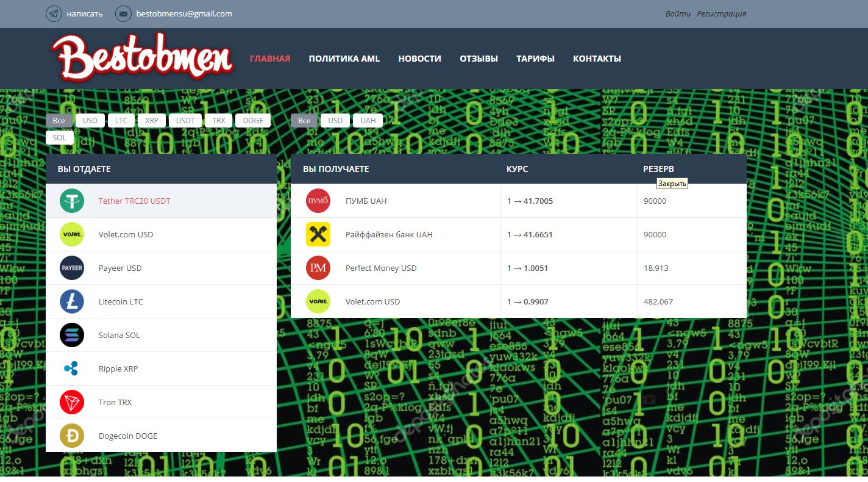The image size is (868, 482).
Task: Choose ПУМБ UAH to receive
Action: [519, 201]
